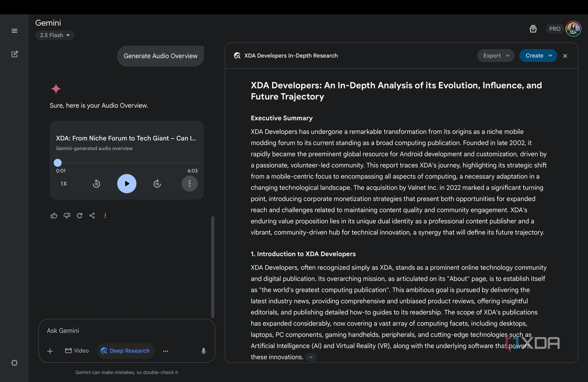Rewind audio by 10 seconds
The width and height of the screenshot is (588, 382).
tap(96, 184)
